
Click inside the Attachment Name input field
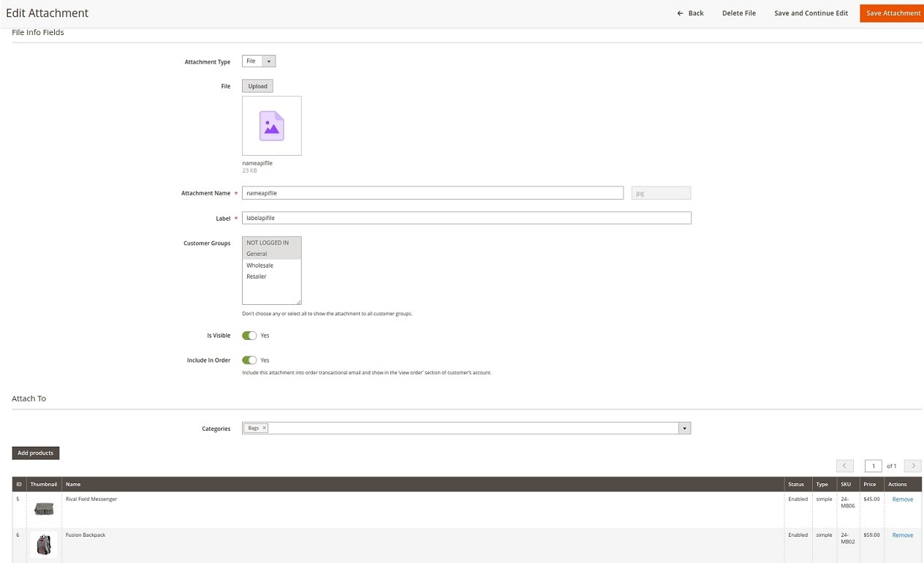coord(431,192)
